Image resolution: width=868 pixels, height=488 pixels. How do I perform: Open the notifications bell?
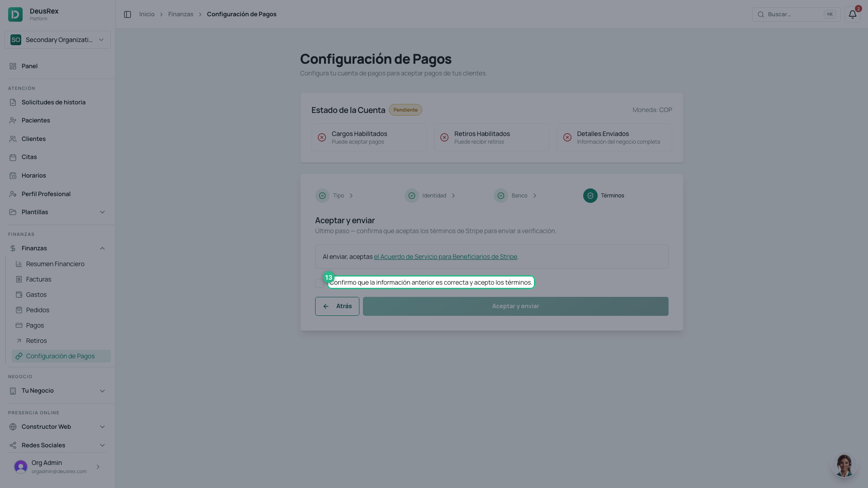[x=852, y=14]
